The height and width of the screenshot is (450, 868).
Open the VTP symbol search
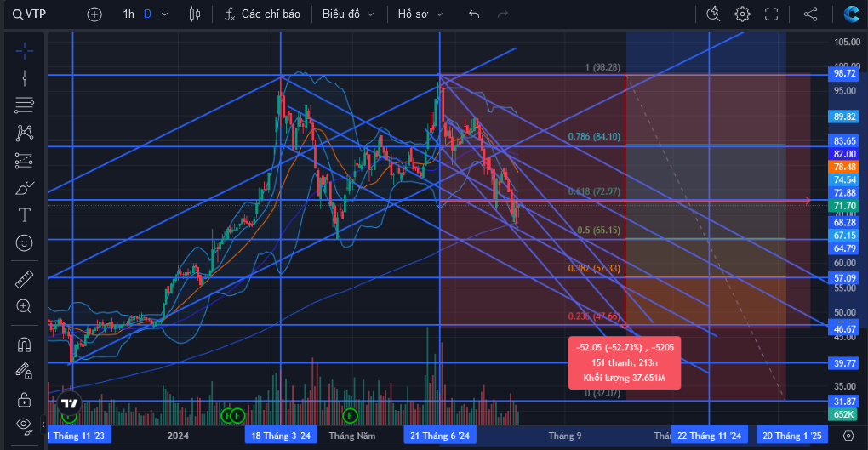pos(29,14)
